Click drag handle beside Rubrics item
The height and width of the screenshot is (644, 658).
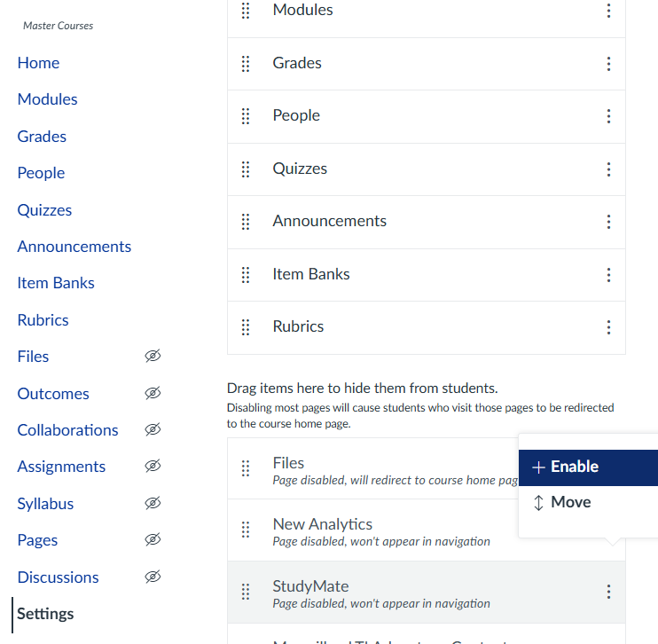click(246, 327)
